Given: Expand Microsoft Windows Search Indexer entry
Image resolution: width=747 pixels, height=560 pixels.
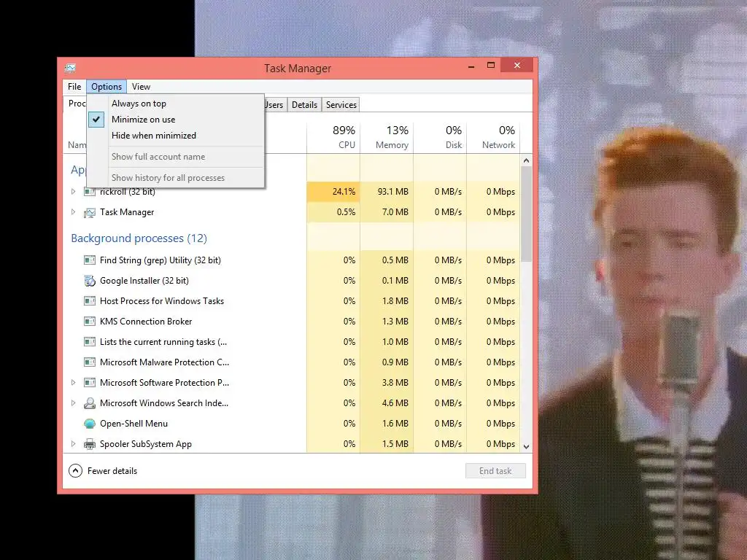Looking at the screenshot, I should tap(74, 402).
